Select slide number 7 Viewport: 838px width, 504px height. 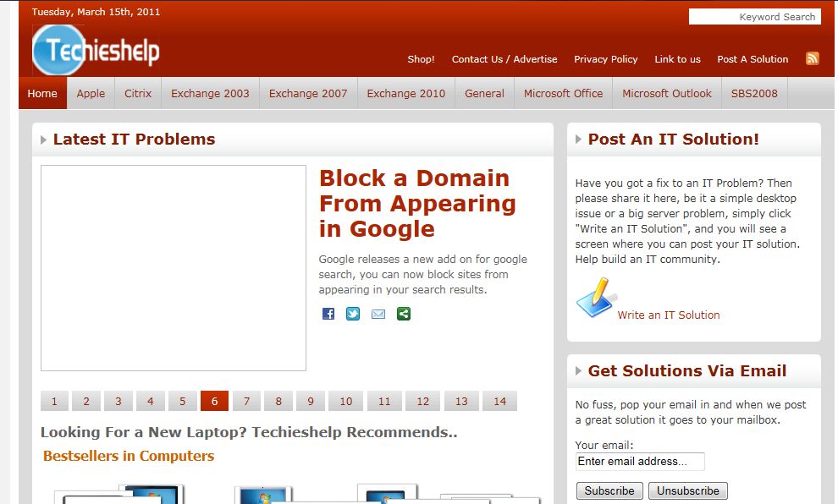click(246, 401)
